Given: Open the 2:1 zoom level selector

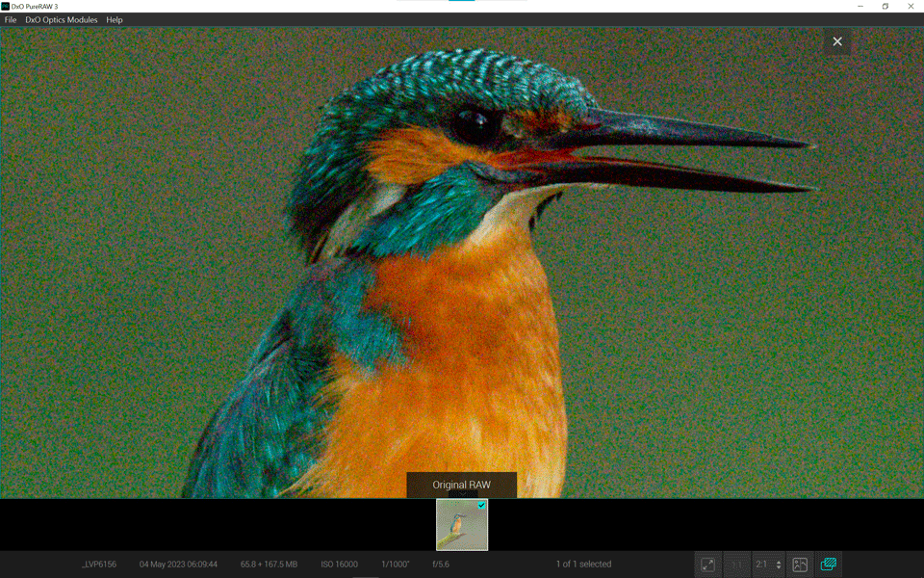Looking at the screenshot, I should coord(768,565).
